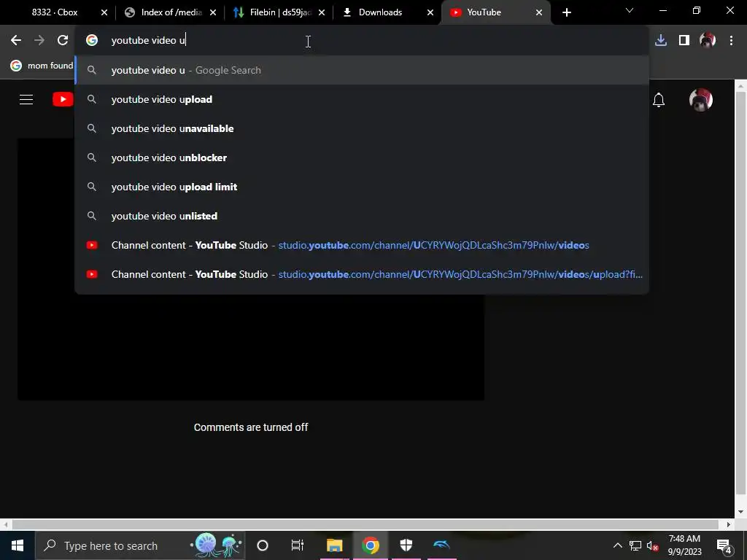Close the Filebin tab

pyautogui.click(x=322, y=12)
